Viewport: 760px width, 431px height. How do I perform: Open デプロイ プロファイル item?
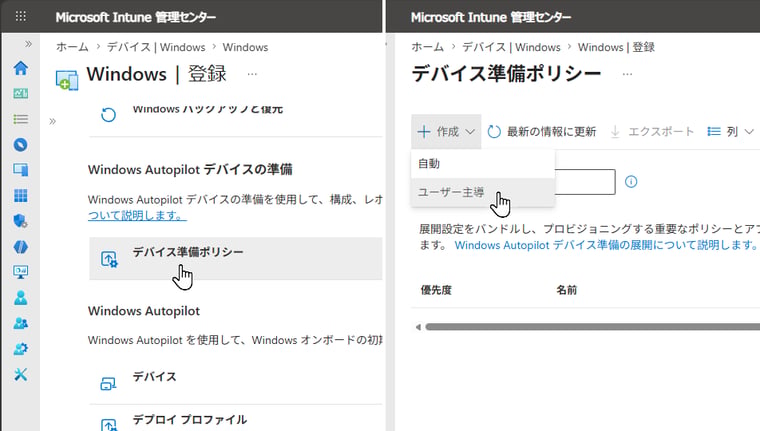tap(236, 419)
